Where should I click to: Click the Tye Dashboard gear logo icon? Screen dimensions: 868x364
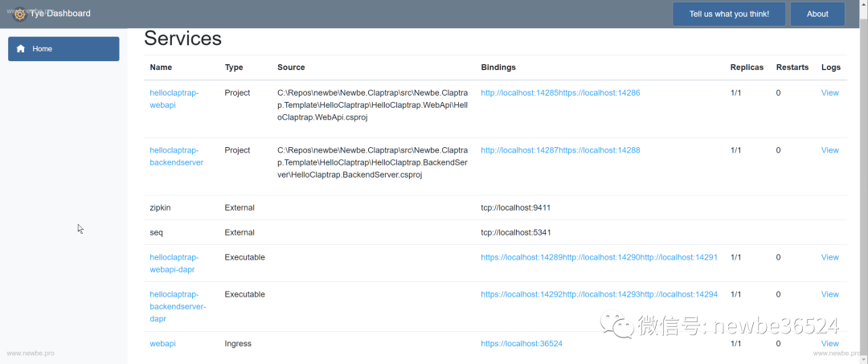(x=19, y=14)
